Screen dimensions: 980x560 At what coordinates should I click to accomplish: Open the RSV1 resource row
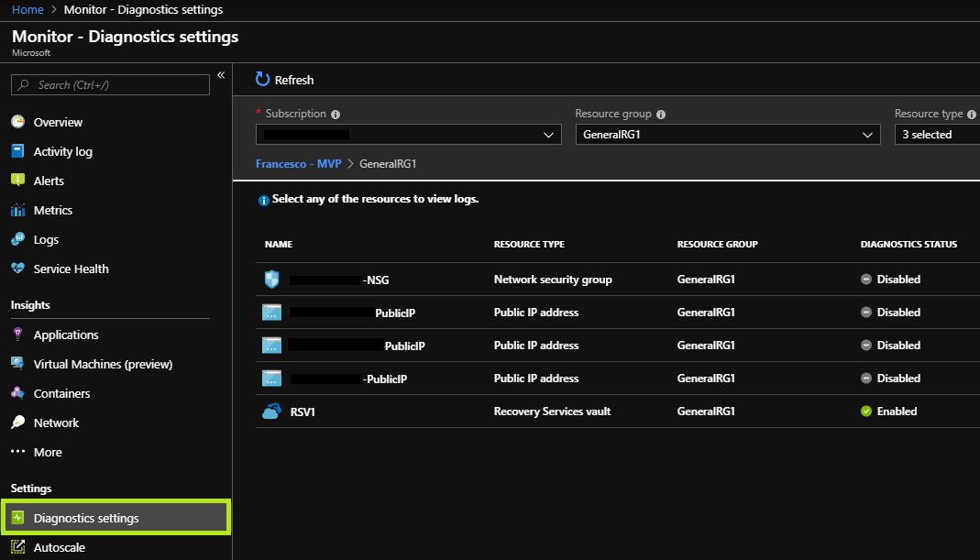(x=618, y=412)
